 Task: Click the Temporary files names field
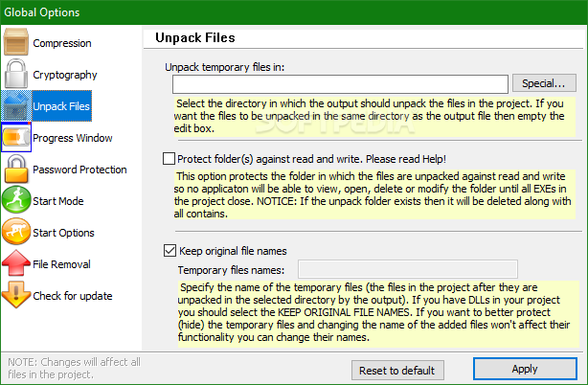coord(408,269)
